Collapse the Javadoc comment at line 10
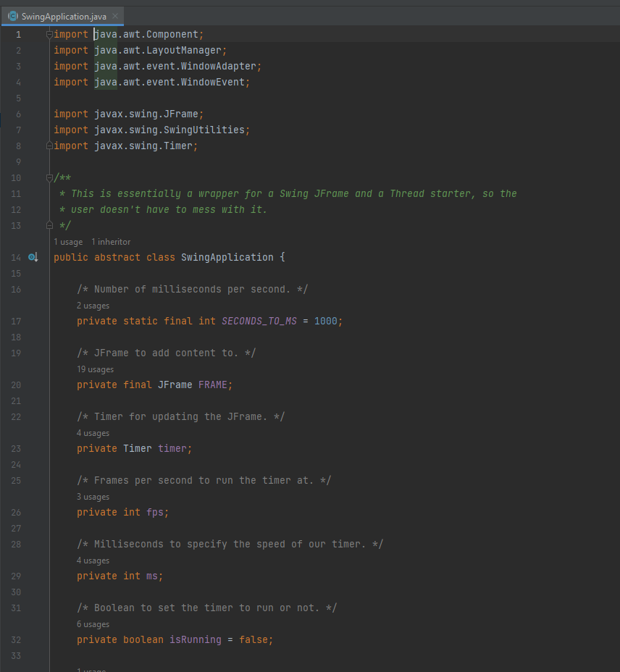Screen dimensions: 620x672 (x=49, y=178)
